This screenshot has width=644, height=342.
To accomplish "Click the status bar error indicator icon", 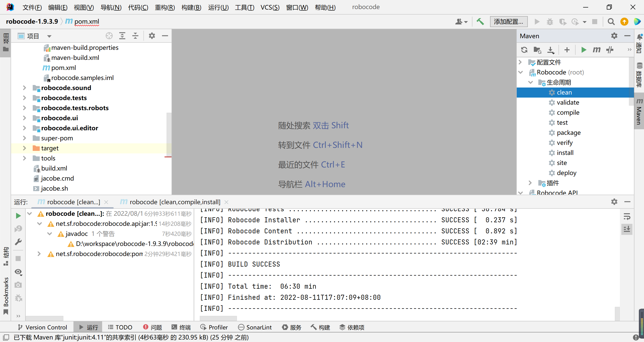I will (x=636, y=337).
